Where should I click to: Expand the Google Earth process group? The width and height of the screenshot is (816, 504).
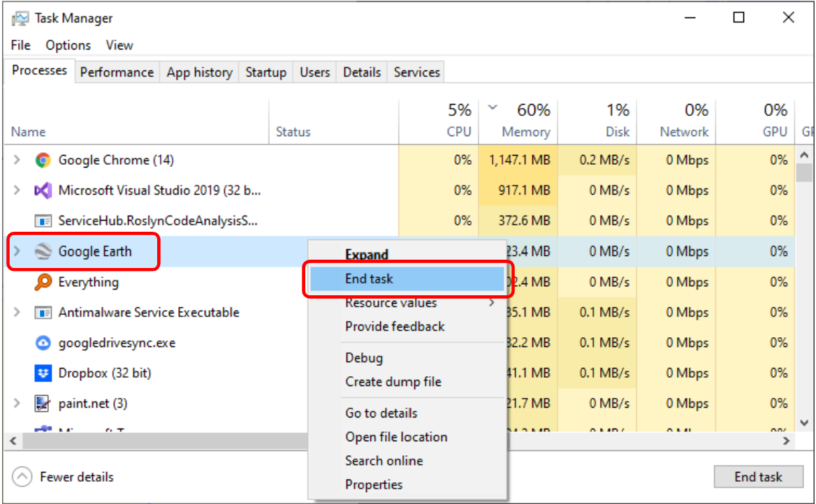tap(17, 251)
